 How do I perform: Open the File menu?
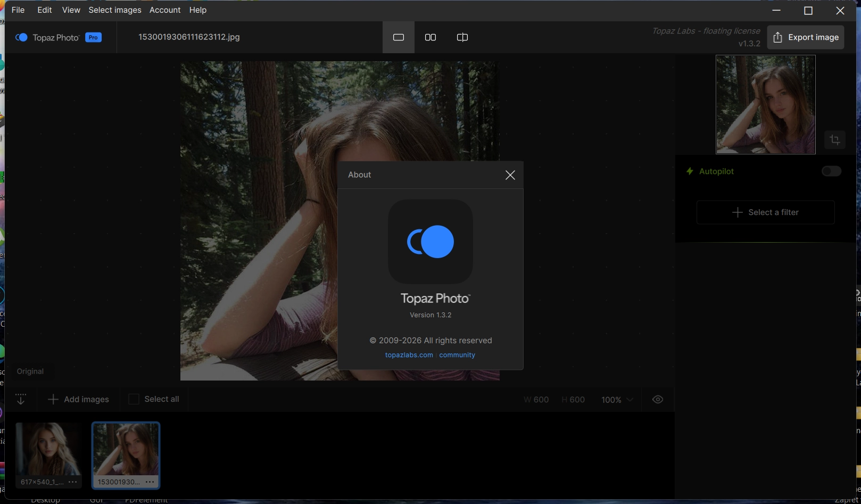[18, 10]
